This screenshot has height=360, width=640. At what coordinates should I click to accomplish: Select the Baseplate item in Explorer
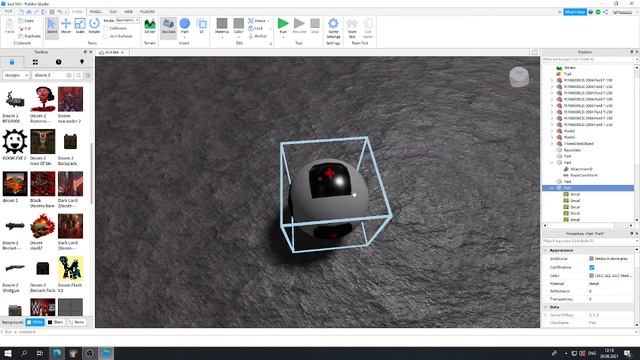569,150
